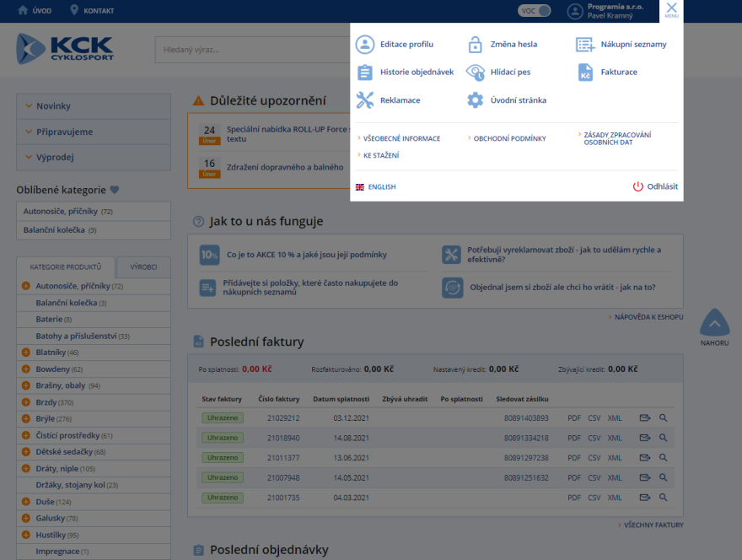The image size is (742, 560).
Task: Switch to KATEGORIE PRODUKTŮ tab
Action: pyautogui.click(x=66, y=267)
